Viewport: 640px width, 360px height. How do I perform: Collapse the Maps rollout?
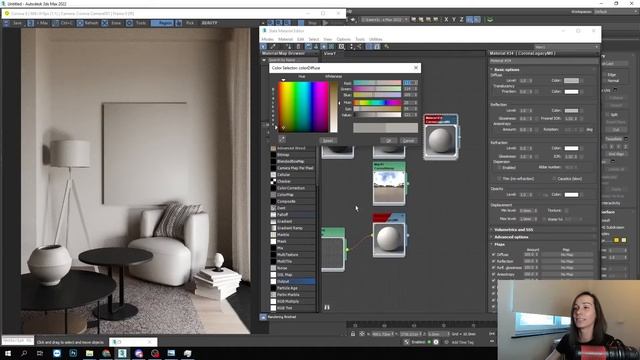point(499,244)
